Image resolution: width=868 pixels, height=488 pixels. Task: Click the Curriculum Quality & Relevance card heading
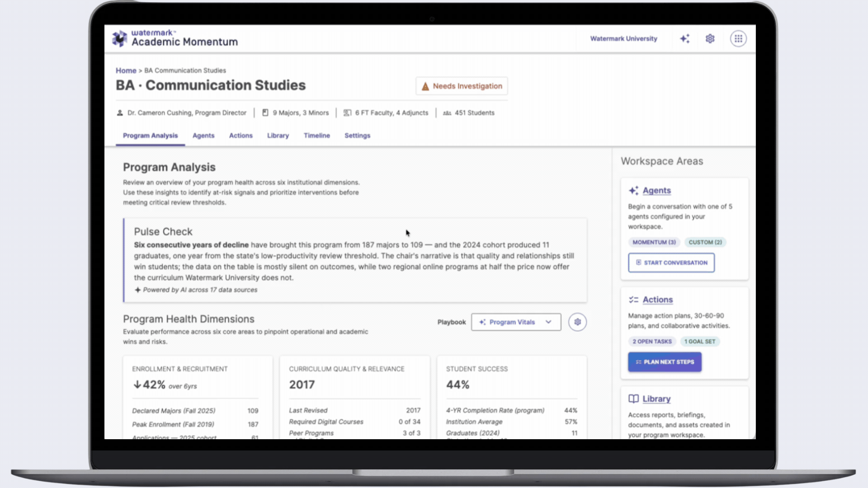pyautogui.click(x=346, y=369)
